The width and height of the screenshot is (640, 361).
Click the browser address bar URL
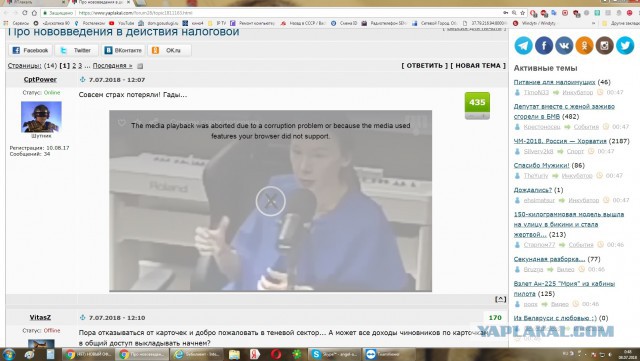coord(135,13)
